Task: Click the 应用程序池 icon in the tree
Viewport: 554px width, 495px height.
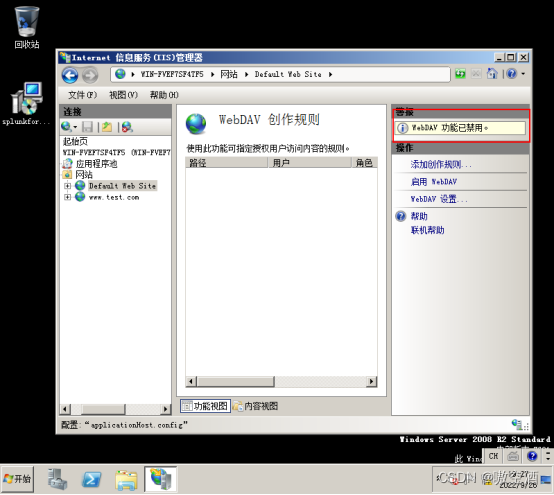Action: (x=67, y=164)
